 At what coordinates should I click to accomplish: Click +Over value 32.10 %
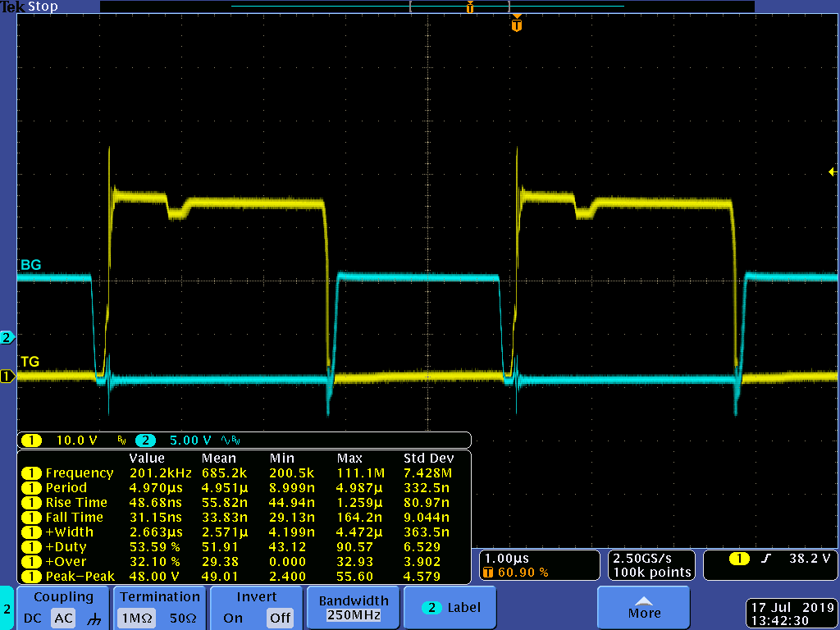[x=155, y=562]
